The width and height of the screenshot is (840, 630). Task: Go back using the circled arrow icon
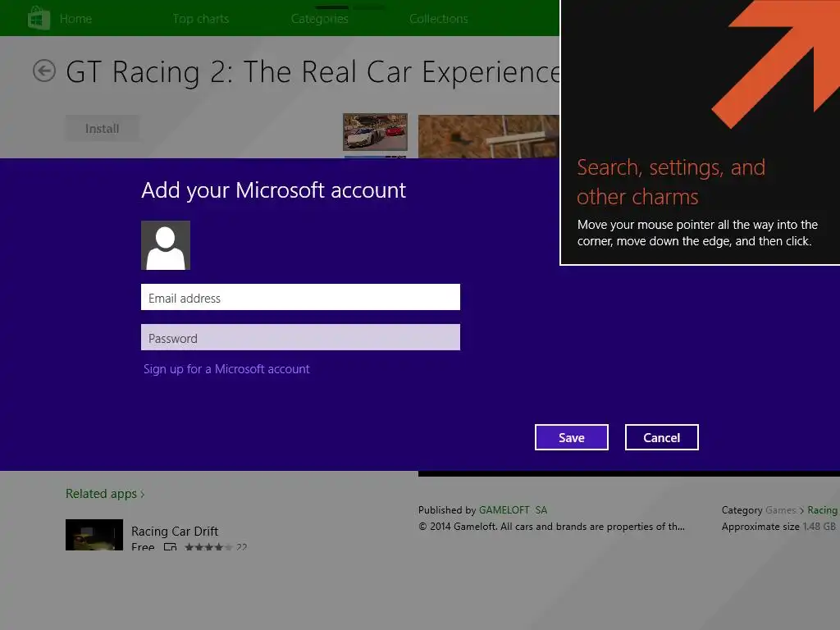pos(44,71)
